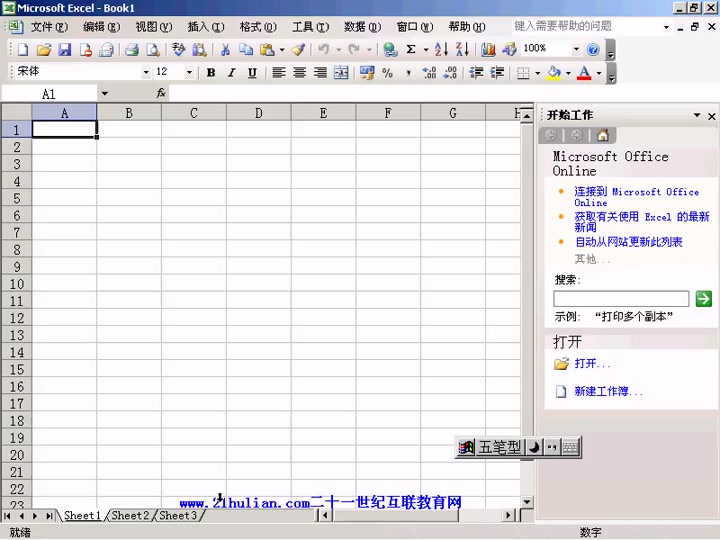The height and width of the screenshot is (540, 720).
Task: Open the task pane title dropdown arrow
Action: coord(697,115)
